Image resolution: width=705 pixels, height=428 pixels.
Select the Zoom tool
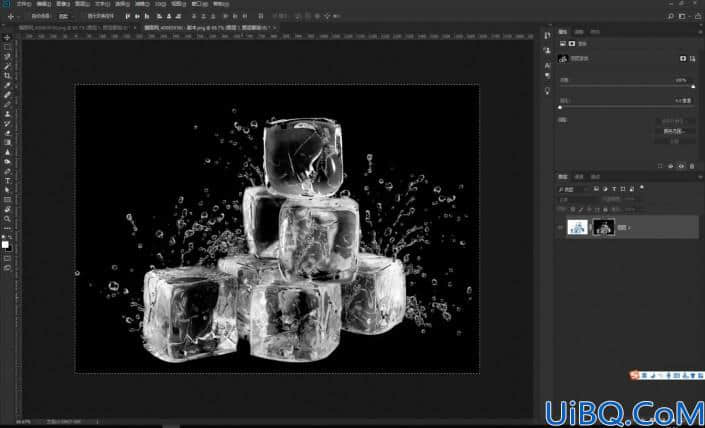coord(7,219)
